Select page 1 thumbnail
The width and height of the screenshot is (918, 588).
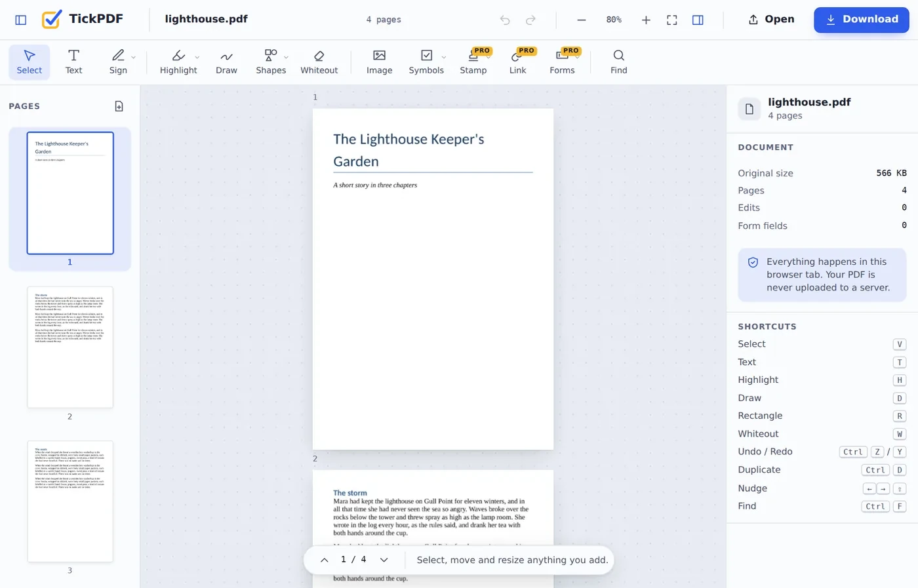coord(70,193)
